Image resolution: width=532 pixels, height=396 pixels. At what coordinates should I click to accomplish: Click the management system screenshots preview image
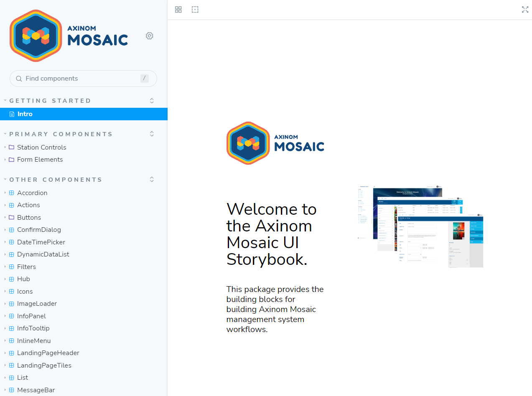coord(420,226)
